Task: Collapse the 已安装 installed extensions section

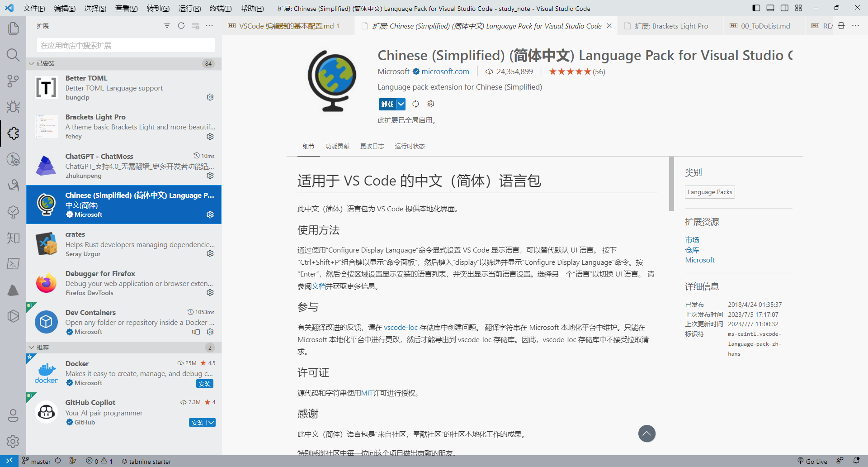Action: click(124, 63)
